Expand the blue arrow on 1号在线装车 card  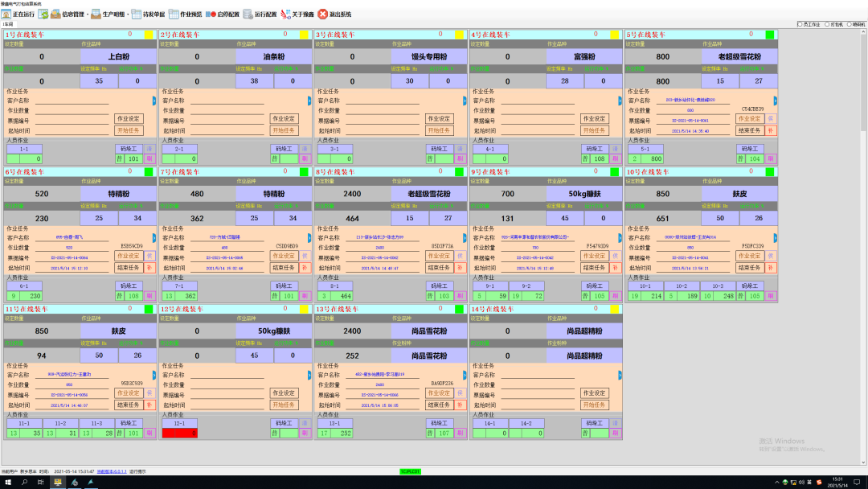tap(154, 101)
